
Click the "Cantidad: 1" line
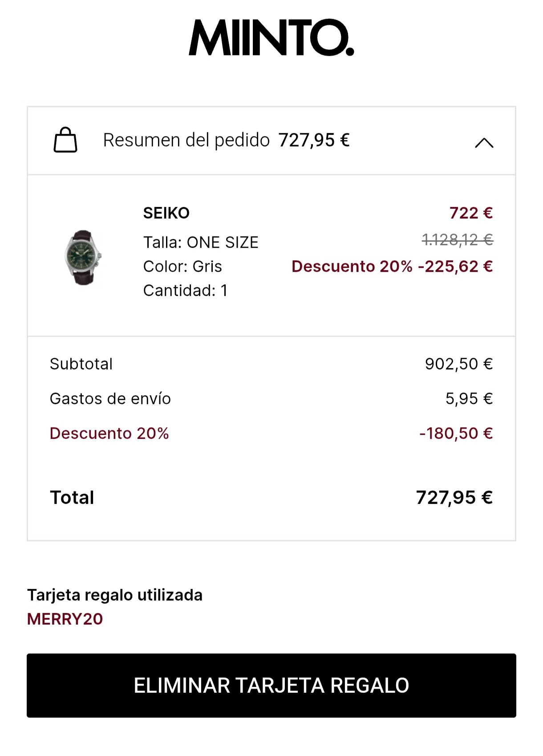click(x=185, y=291)
